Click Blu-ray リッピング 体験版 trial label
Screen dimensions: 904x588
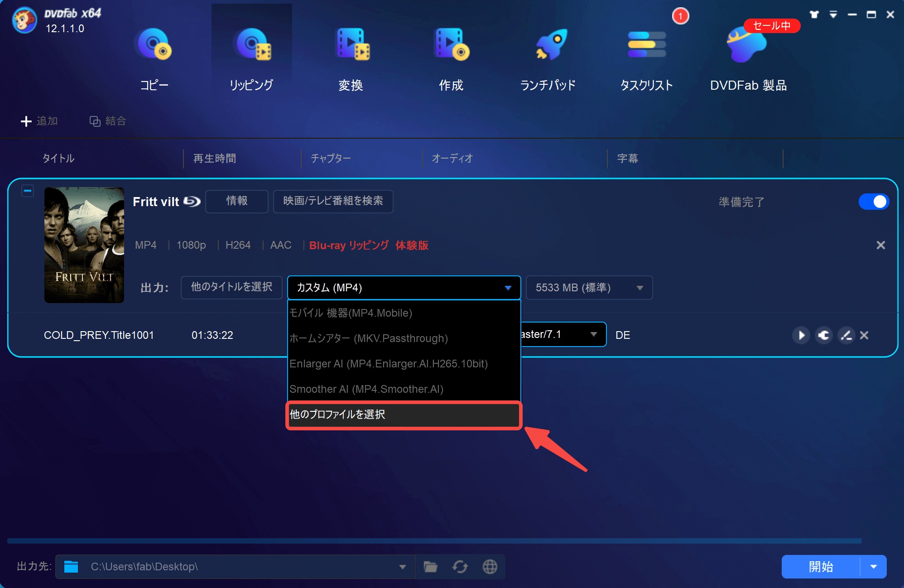[369, 246]
